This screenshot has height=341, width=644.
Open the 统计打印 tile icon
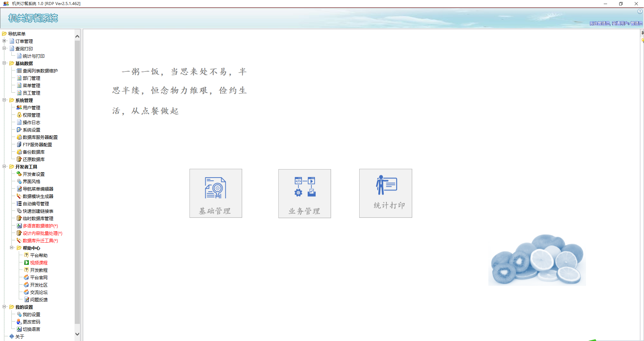pos(386,185)
